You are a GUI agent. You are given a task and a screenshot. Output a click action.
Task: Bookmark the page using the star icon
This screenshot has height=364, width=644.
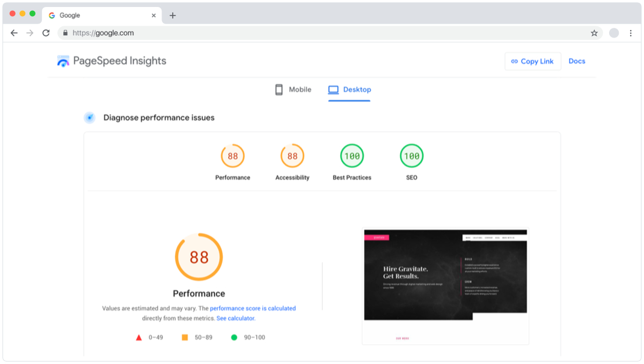[594, 33]
